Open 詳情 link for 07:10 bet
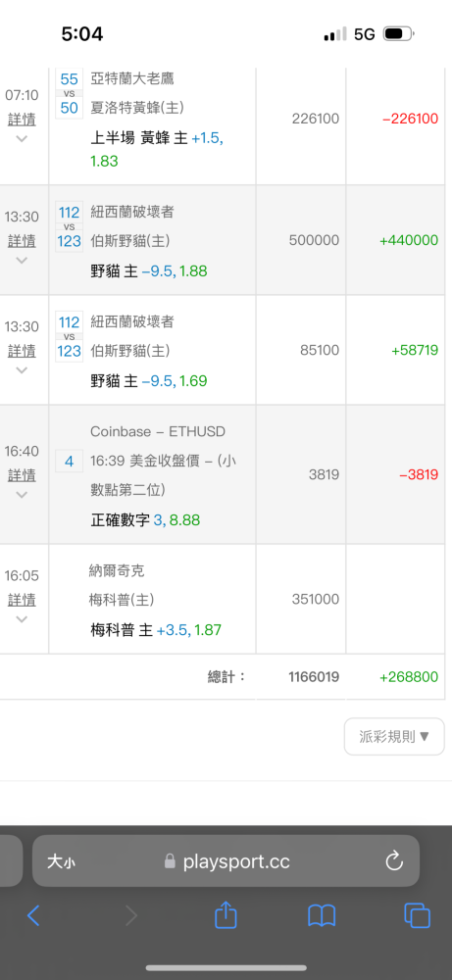 tap(22, 119)
